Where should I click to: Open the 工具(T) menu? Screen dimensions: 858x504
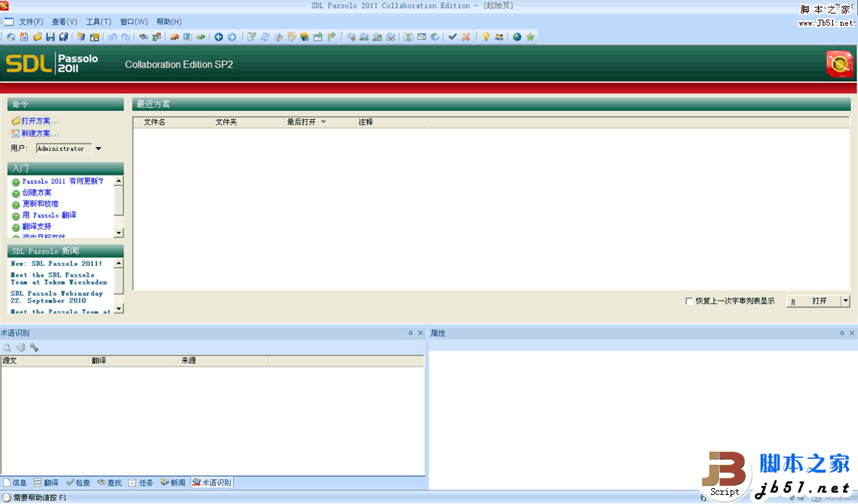(x=98, y=22)
